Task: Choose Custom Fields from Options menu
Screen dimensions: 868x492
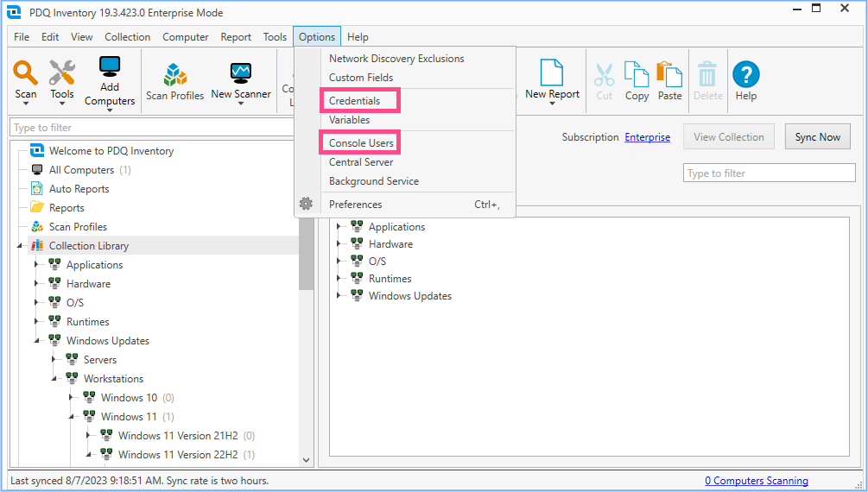Action: click(x=361, y=78)
